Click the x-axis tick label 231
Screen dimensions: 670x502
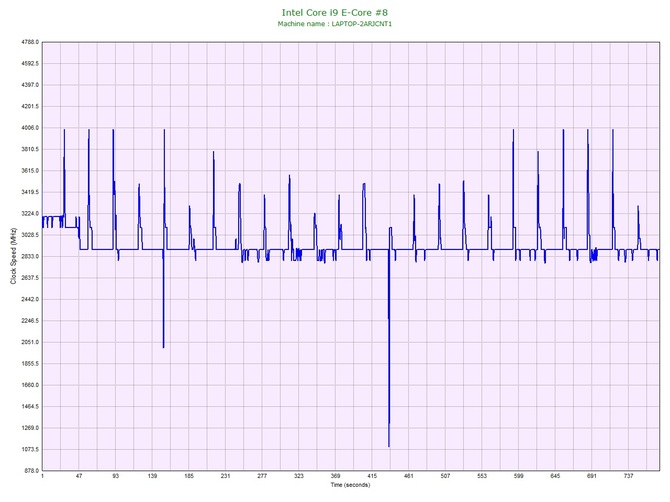226,476
